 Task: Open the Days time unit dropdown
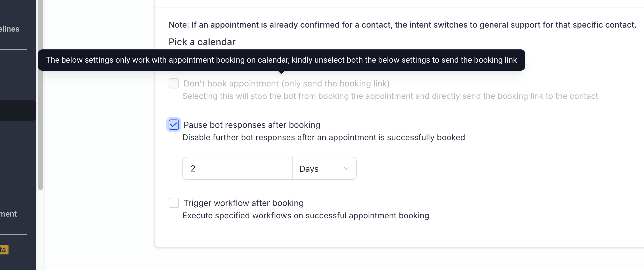(325, 168)
